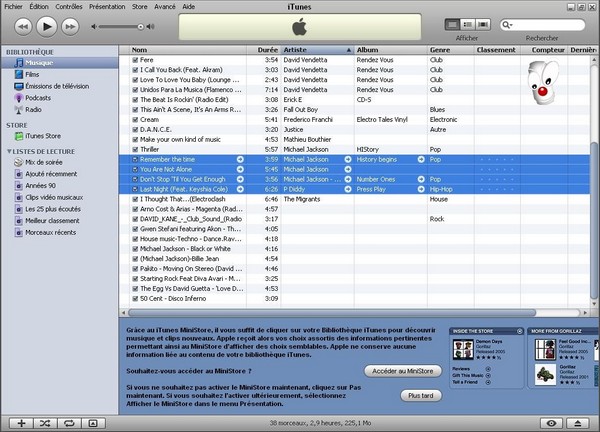Click the next track fast-forward button
The image size is (600, 432).
click(x=70, y=27)
